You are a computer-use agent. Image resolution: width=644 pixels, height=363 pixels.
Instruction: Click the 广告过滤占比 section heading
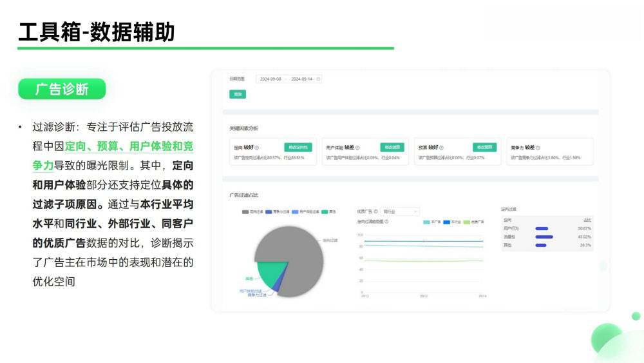tap(243, 195)
